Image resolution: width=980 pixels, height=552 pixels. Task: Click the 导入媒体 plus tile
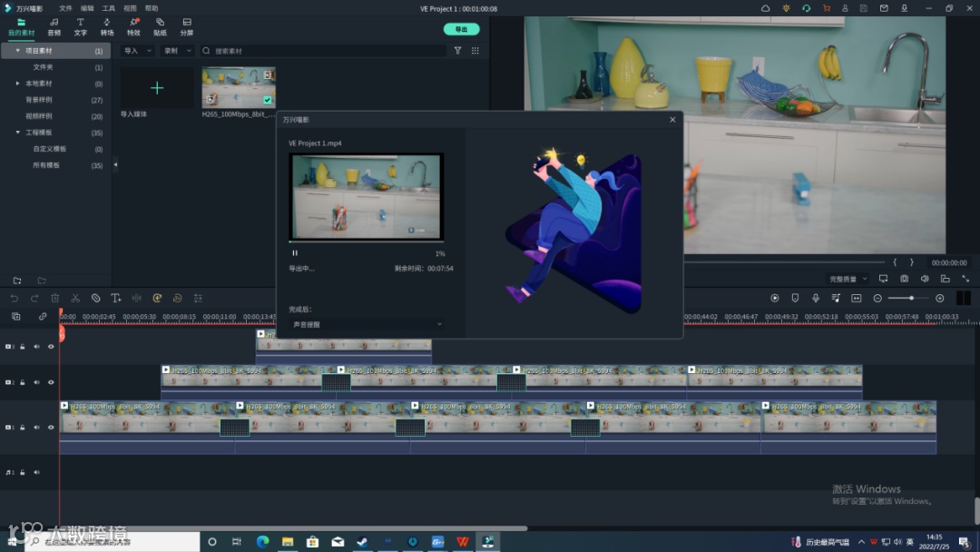(157, 87)
